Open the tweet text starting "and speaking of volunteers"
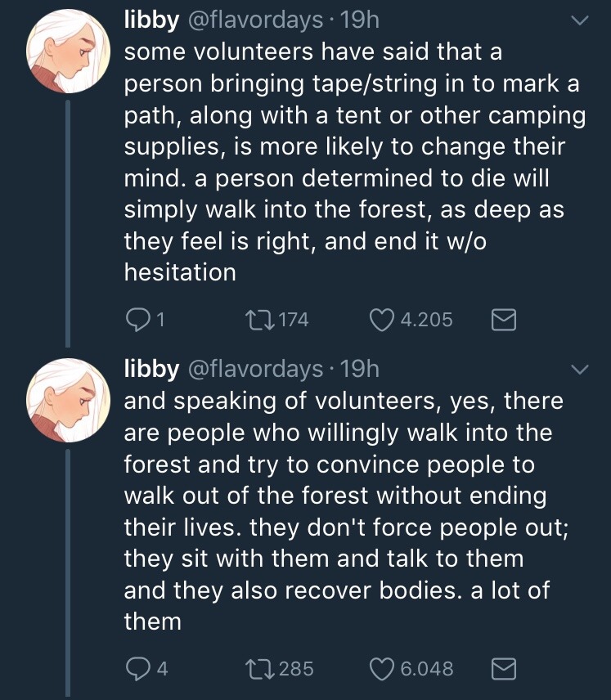Image resolution: width=611 pixels, height=700 pixels. (344, 511)
